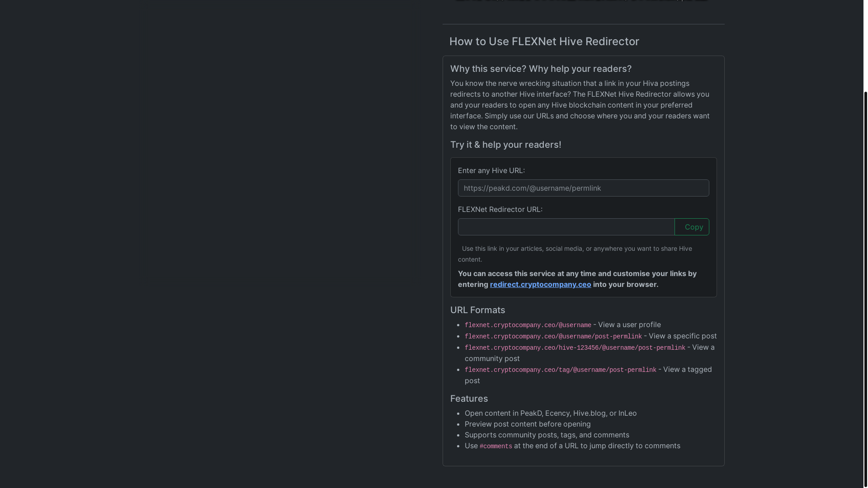Click the Try it & help your readers heading

pyautogui.click(x=505, y=145)
